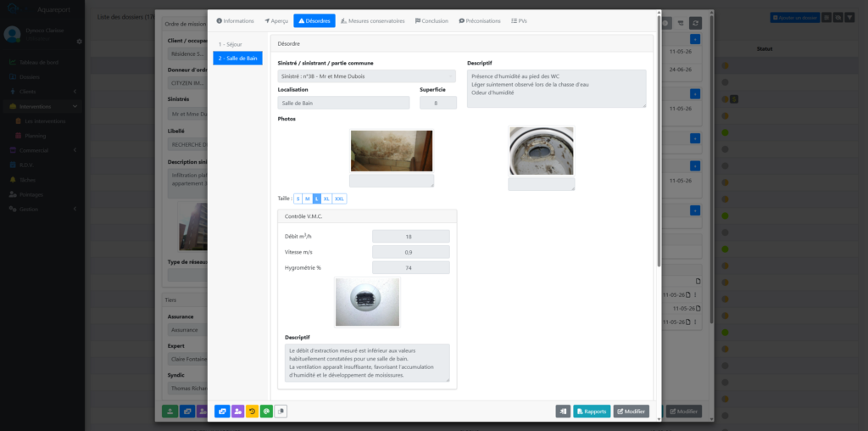Open the Mesures conservatoires tab

[x=373, y=21]
